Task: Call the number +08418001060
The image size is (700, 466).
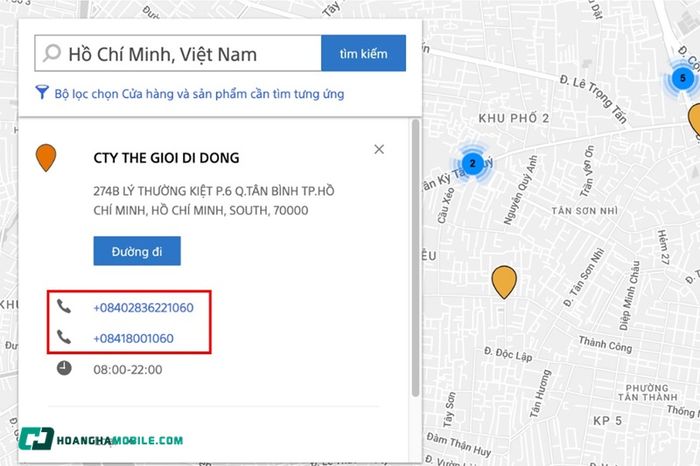Action: (133, 338)
